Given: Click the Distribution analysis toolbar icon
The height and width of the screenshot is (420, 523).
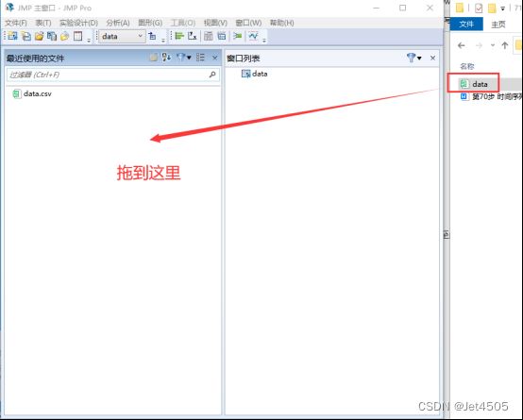Looking at the screenshot, I should click(x=179, y=36).
